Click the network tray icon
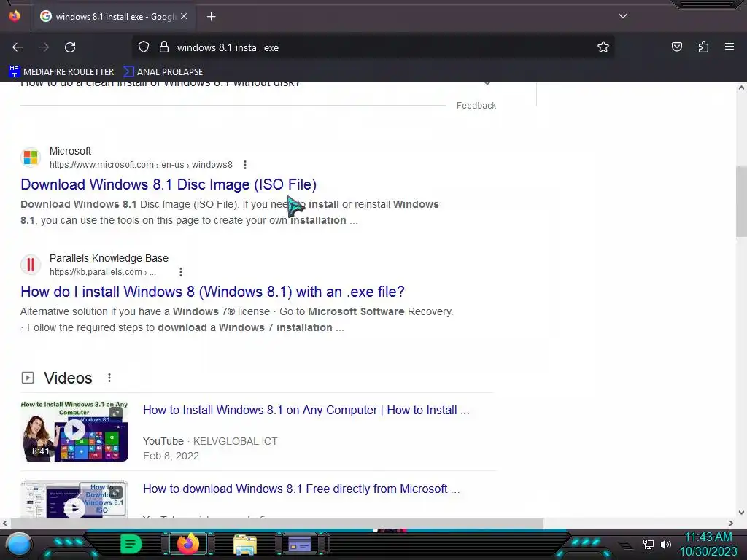The image size is (747, 560). pyautogui.click(x=648, y=544)
